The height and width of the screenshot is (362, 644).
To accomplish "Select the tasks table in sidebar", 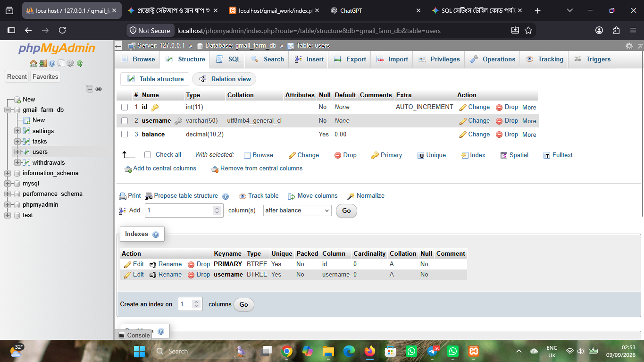I will coord(40,141).
